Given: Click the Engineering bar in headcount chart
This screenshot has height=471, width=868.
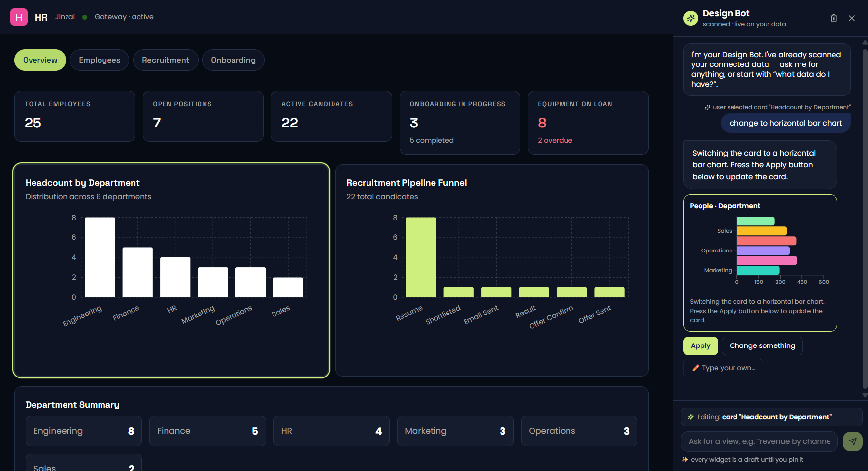Looking at the screenshot, I should tap(100, 257).
